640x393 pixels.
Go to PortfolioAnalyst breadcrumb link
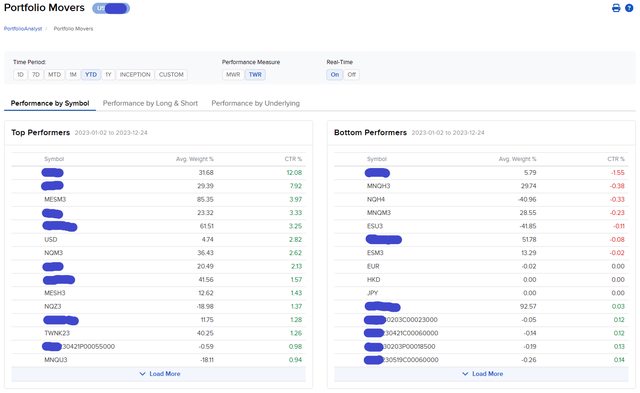pyautogui.click(x=23, y=29)
